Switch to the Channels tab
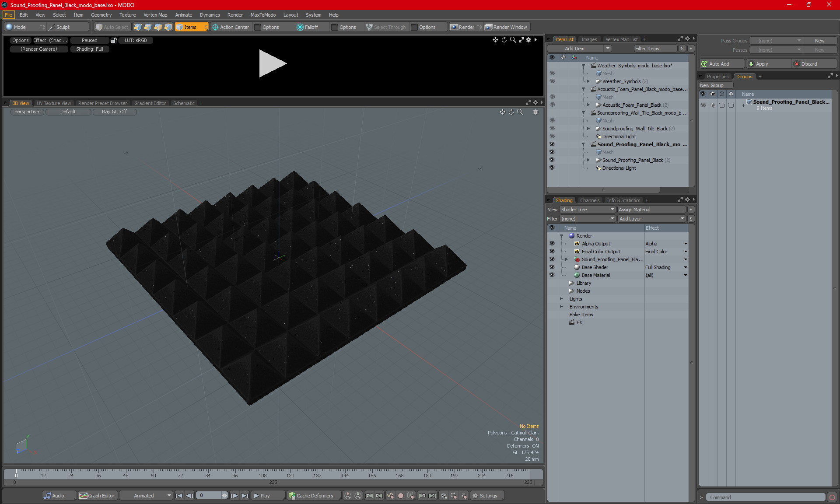Image resolution: width=840 pixels, height=504 pixels. [590, 200]
